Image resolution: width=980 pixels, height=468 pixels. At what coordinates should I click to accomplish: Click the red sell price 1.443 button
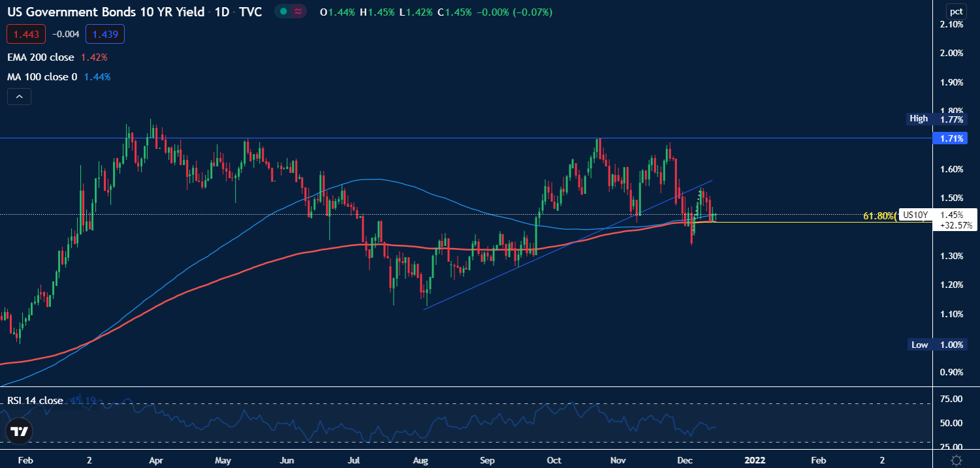point(25,34)
